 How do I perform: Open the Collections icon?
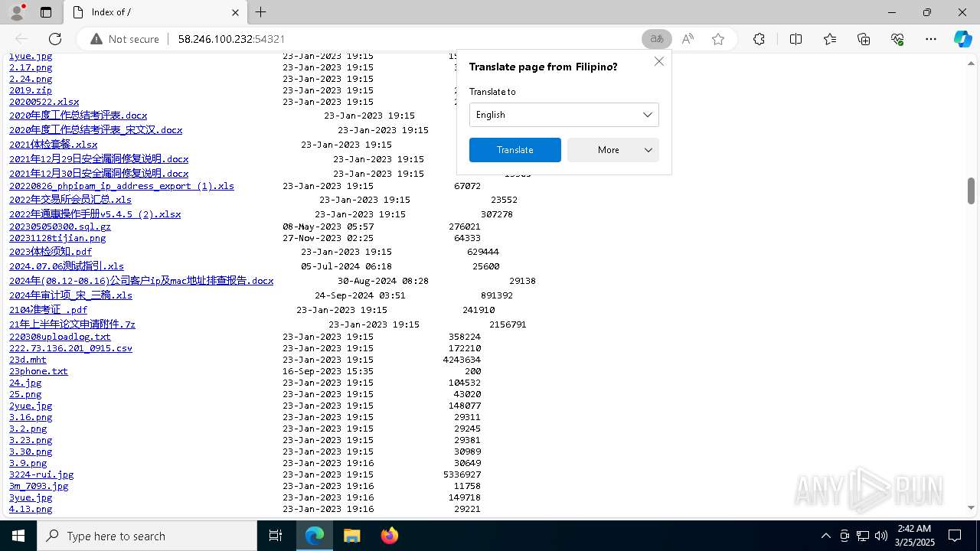864,39
